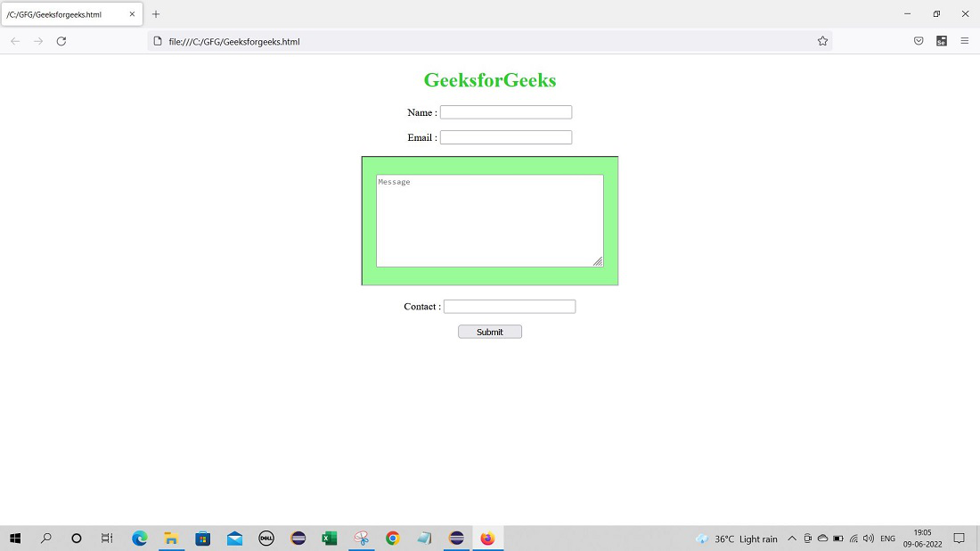Open the Save to Pocket icon
The width and height of the screenshot is (980, 551).
919,41
